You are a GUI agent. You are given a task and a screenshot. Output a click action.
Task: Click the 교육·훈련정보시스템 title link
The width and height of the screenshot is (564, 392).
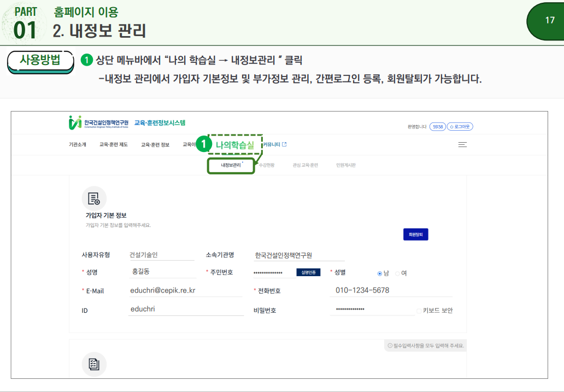pos(160,123)
